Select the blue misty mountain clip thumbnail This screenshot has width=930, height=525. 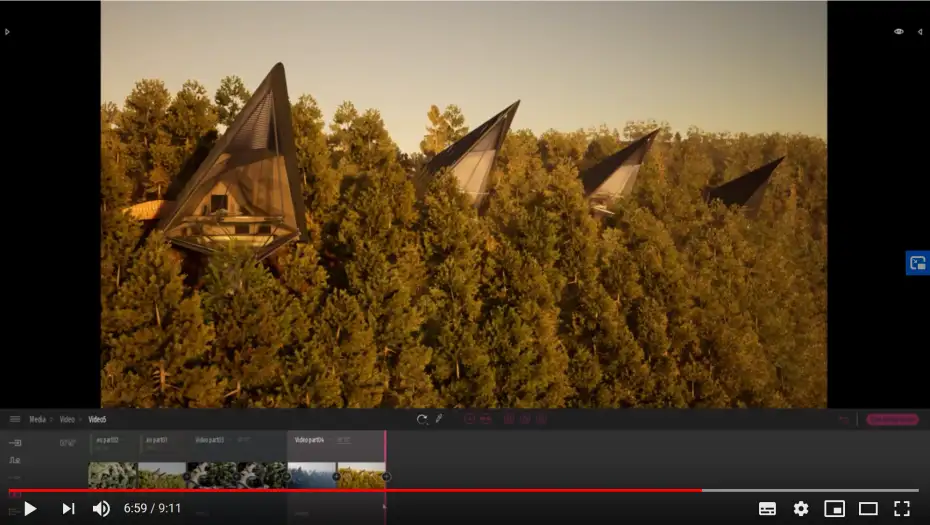coord(312,476)
